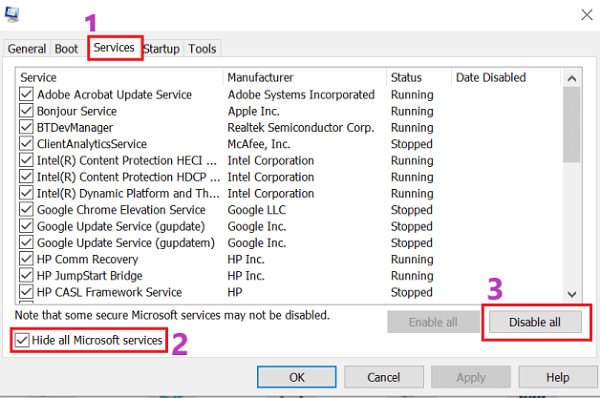The height and width of the screenshot is (398, 600).
Task: Click Stopped status of ClientAnalyticsService row
Action: tap(412, 144)
